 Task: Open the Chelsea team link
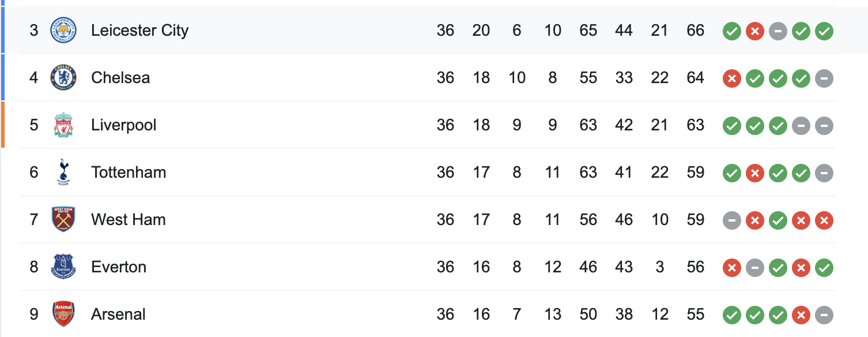(x=120, y=78)
